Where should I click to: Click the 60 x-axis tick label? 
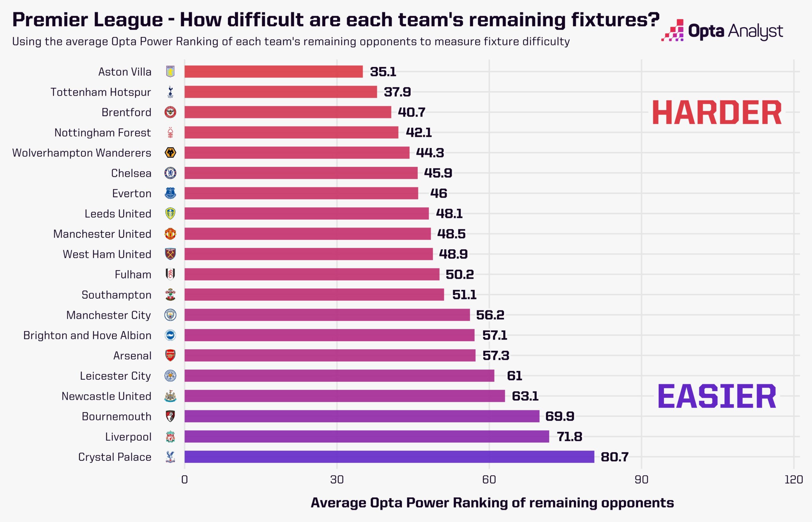[x=489, y=480]
